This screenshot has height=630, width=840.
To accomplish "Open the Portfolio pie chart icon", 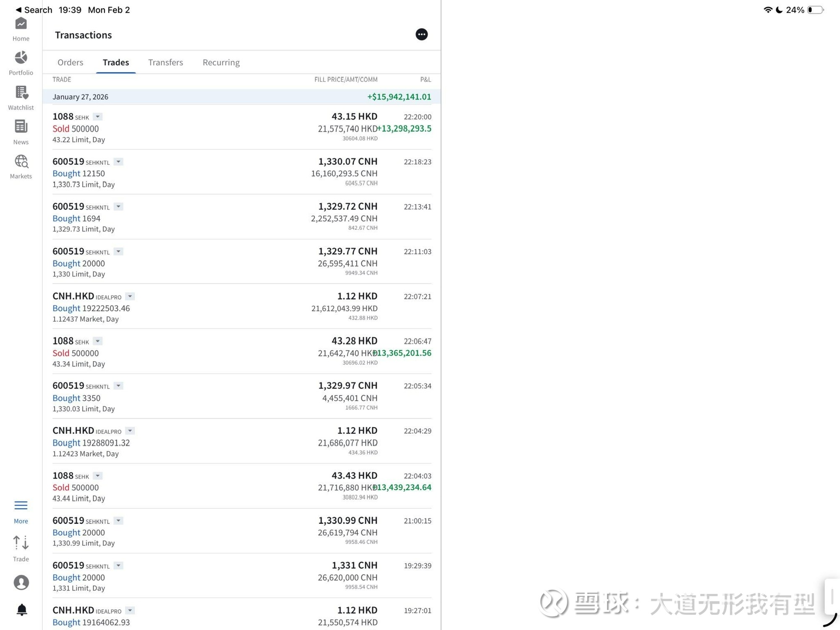I will coord(21,63).
